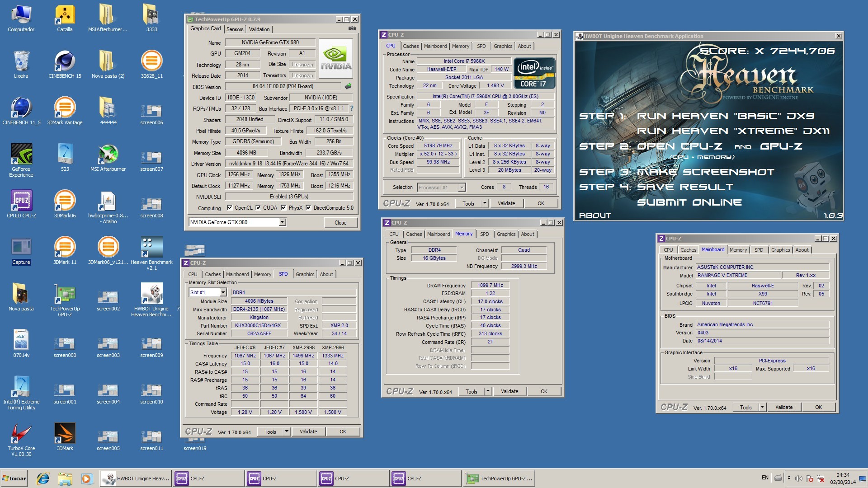Open Internet Explorer from taskbar
The image size is (868, 488).
click(x=43, y=479)
